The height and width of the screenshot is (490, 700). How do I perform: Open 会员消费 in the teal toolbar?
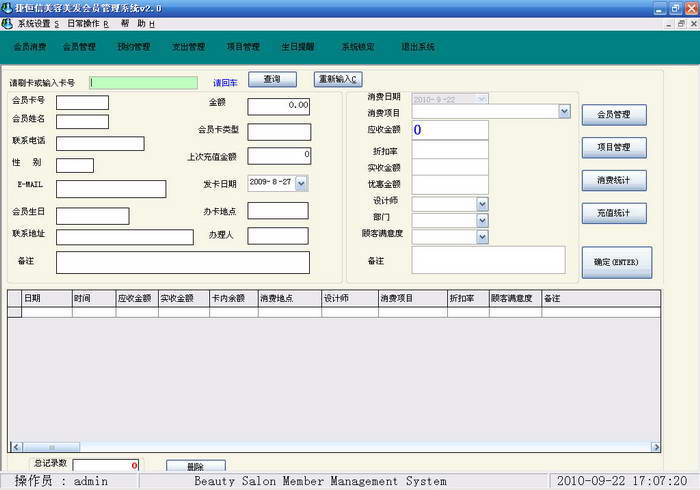coord(30,46)
